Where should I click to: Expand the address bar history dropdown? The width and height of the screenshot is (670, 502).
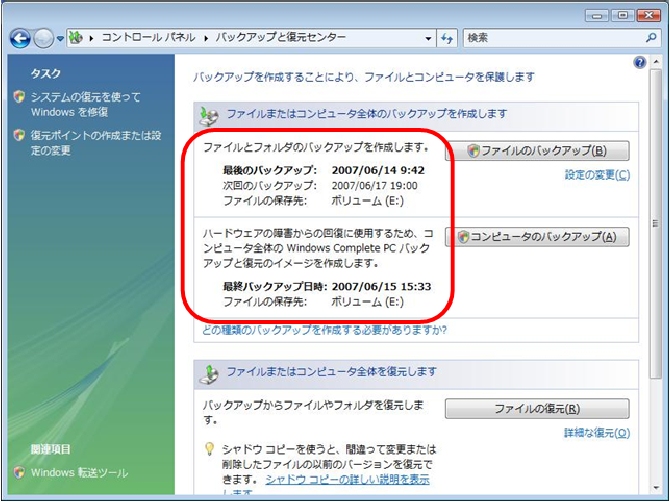429,38
